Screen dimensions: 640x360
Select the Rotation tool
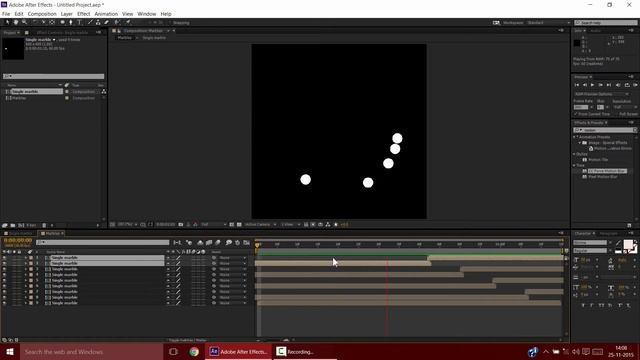[35, 22]
